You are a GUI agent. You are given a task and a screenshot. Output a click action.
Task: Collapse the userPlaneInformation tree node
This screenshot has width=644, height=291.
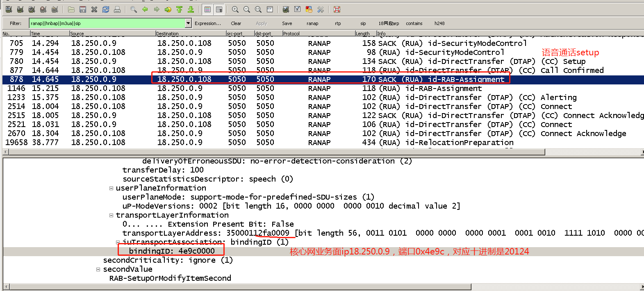tap(111, 188)
